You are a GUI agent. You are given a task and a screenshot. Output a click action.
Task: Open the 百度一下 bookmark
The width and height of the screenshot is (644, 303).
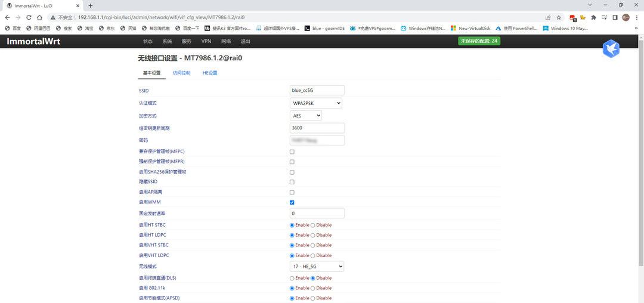(187, 28)
